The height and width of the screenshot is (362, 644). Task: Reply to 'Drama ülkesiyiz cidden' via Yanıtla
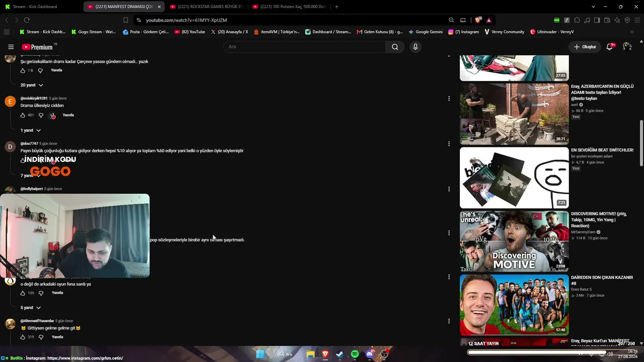coord(68,115)
